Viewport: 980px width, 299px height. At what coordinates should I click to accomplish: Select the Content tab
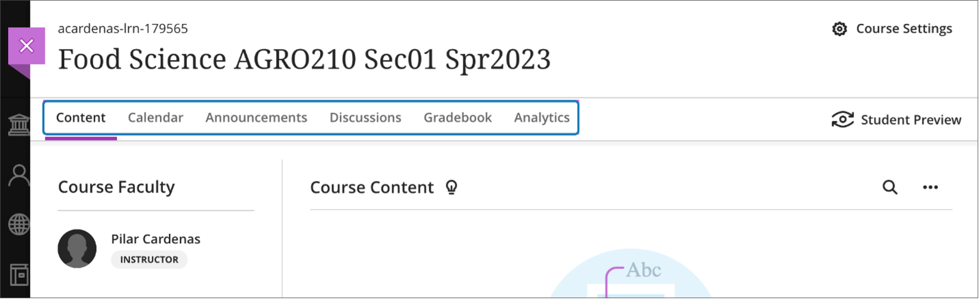coord(80,117)
